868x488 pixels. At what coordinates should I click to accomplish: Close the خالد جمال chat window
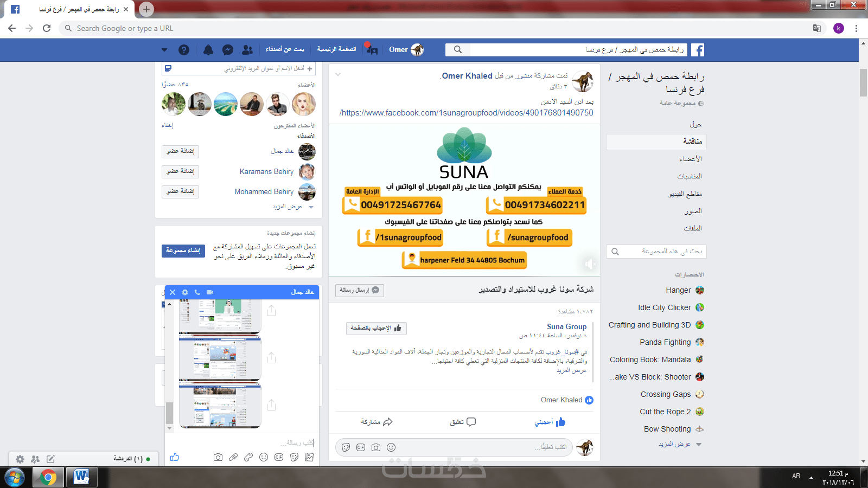(173, 292)
